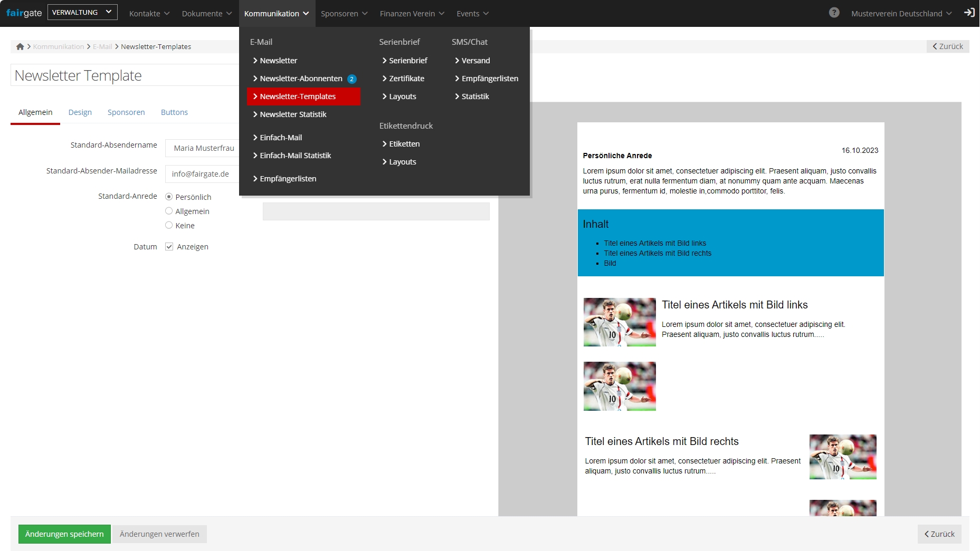Image resolution: width=980 pixels, height=551 pixels.
Task: Click the Änderungen verwerfen button
Action: tap(159, 534)
